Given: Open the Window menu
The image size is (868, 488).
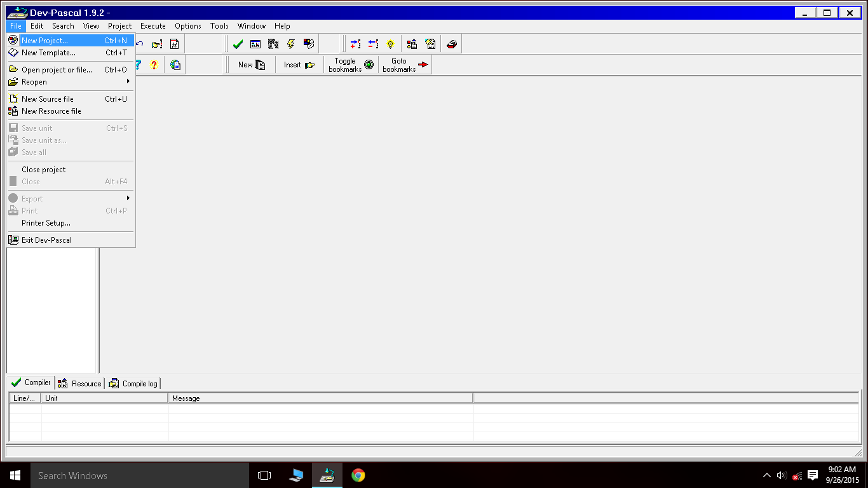Looking at the screenshot, I should [x=252, y=26].
